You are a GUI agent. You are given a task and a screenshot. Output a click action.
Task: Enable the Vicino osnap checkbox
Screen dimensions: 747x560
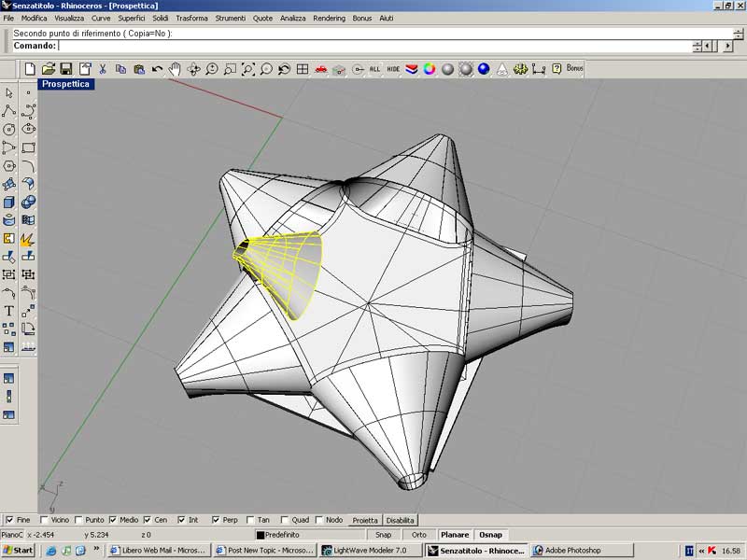(x=45, y=520)
